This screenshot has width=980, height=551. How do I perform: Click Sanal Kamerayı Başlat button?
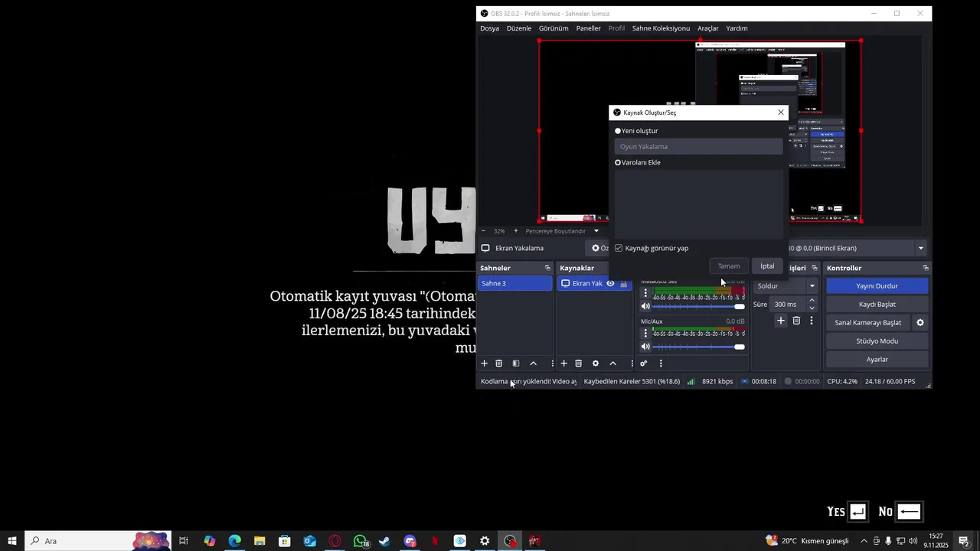click(x=867, y=323)
